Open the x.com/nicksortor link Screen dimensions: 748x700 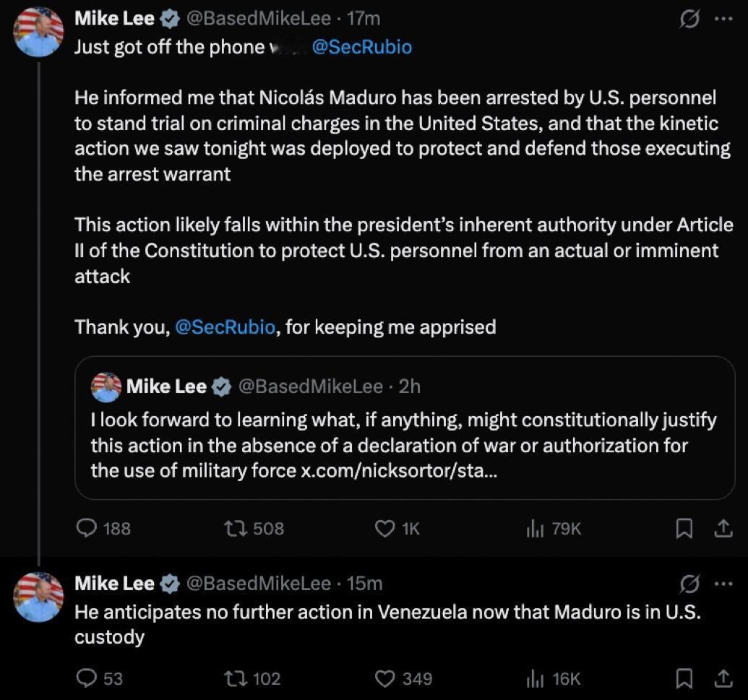(396, 470)
